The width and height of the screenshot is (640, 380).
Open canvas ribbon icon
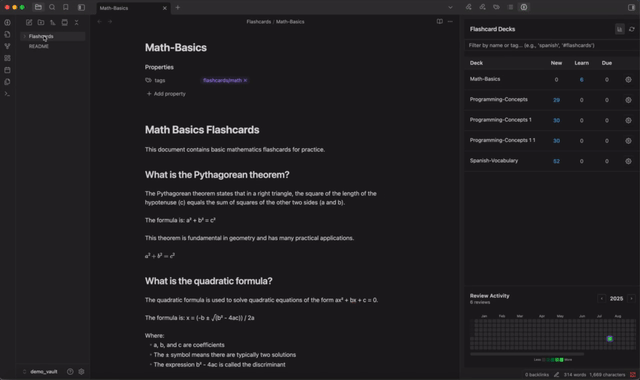[7, 58]
